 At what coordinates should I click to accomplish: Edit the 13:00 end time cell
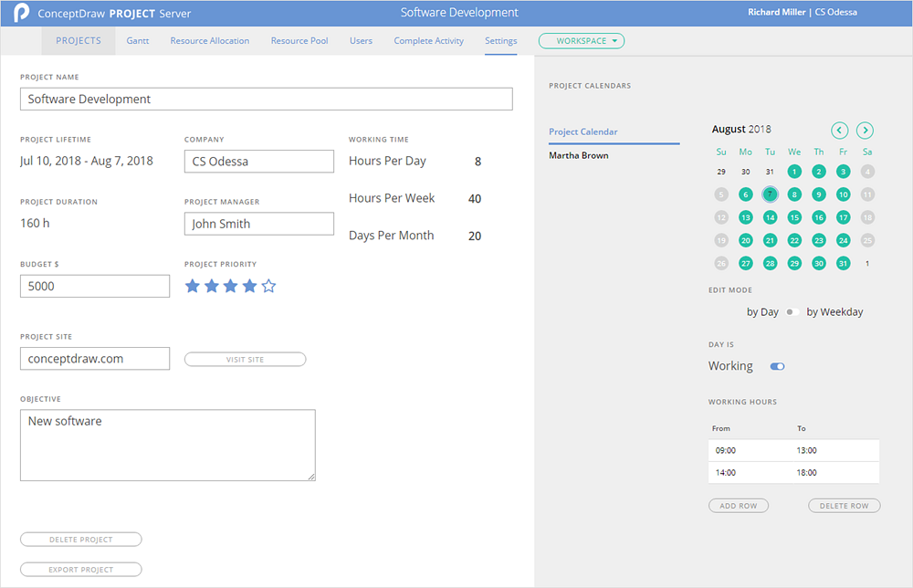(835, 451)
